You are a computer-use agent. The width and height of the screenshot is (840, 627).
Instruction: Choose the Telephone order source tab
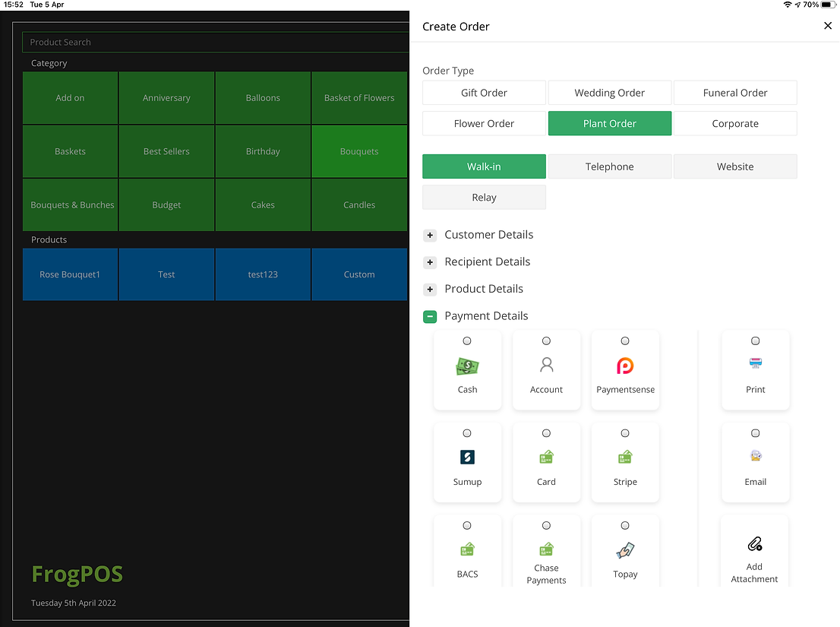(609, 166)
